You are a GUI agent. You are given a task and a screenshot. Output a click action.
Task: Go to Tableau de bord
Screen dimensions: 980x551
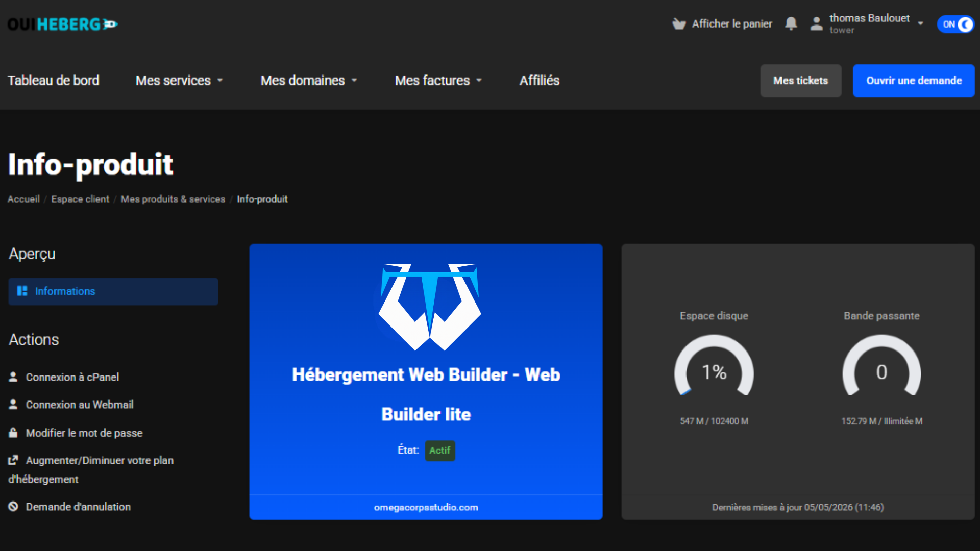[53, 81]
